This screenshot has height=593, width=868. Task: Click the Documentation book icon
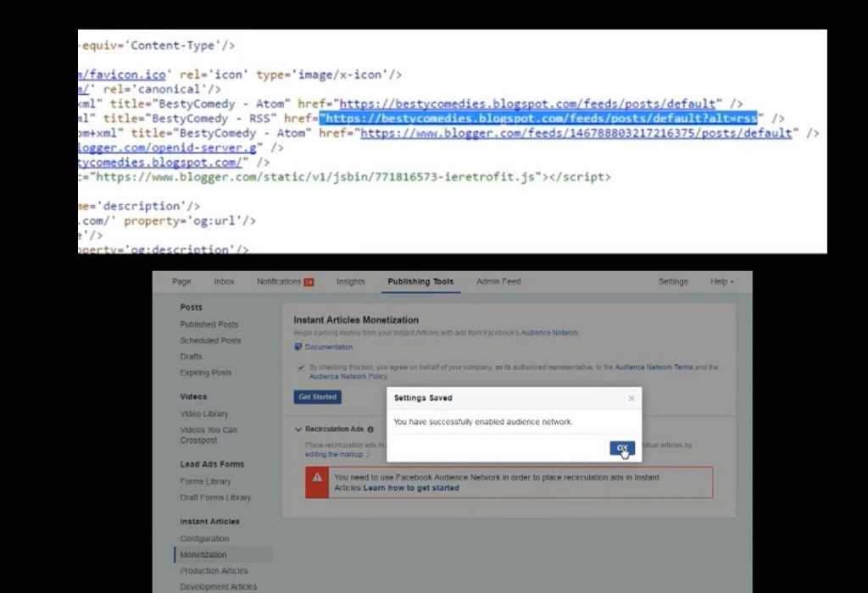tap(298, 346)
